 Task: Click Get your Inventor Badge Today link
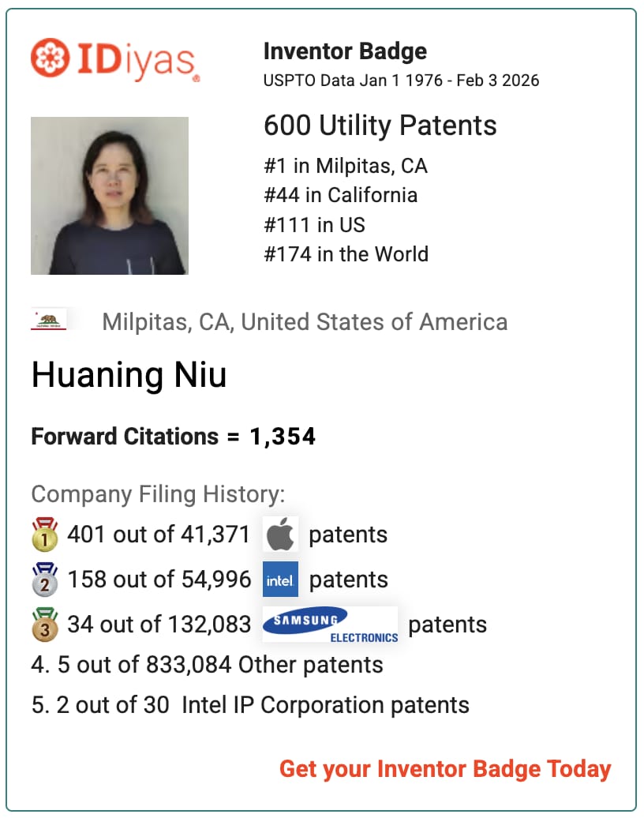coord(445,769)
